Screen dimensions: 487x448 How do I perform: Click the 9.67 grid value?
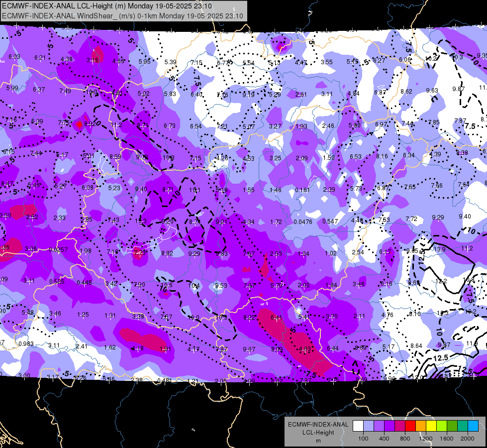(249, 349)
